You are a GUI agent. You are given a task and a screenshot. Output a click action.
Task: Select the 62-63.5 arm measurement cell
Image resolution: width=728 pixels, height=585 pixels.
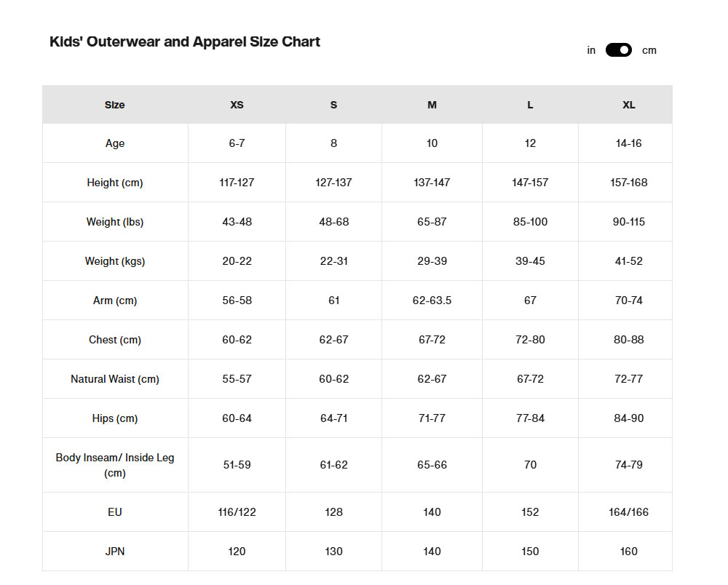[432, 301]
